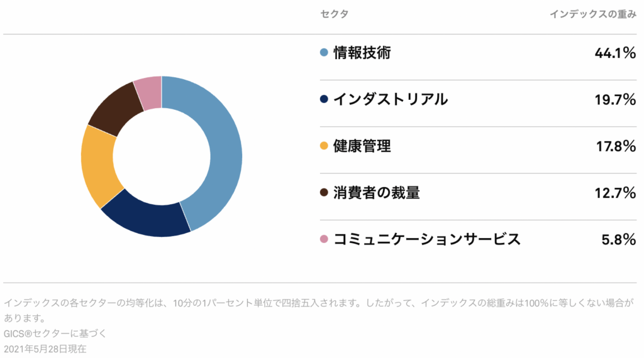Select the 消費者の裁量 sector label

pyautogui.click(x=376, y=192)
